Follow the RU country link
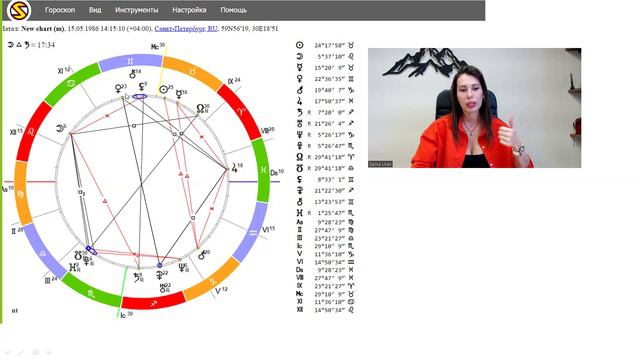This screenshot has height=360, width=640. pos(212,29)
